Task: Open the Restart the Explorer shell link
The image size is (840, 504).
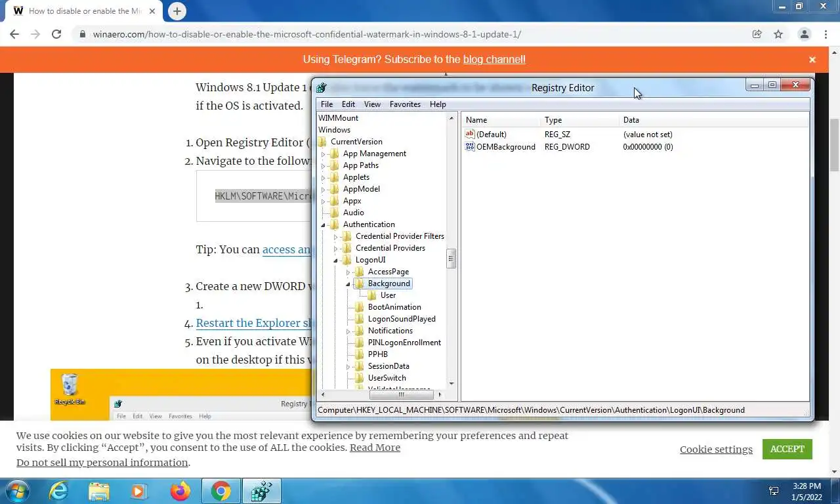Action: 253,323
